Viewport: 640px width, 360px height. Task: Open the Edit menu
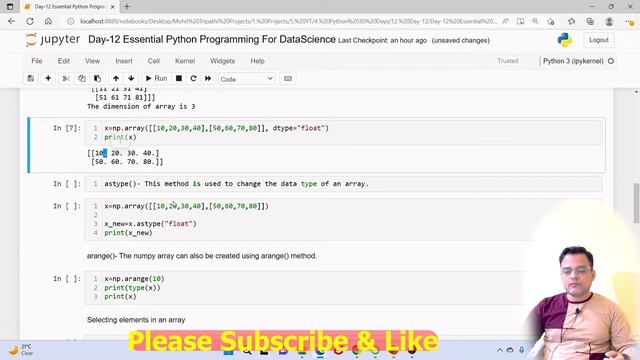coord(64,61)
